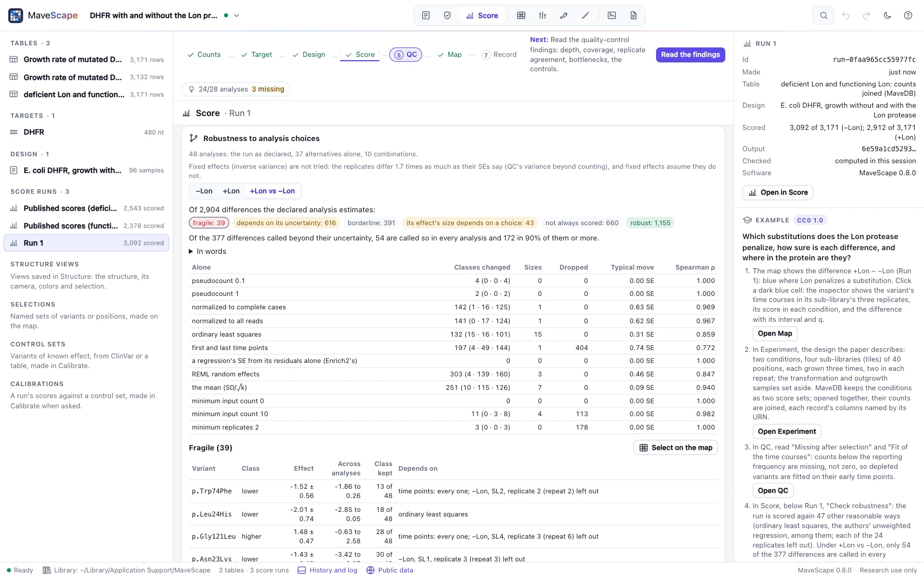
Task: Go to the Counts workflow step
Action: [x=204, y=55]
